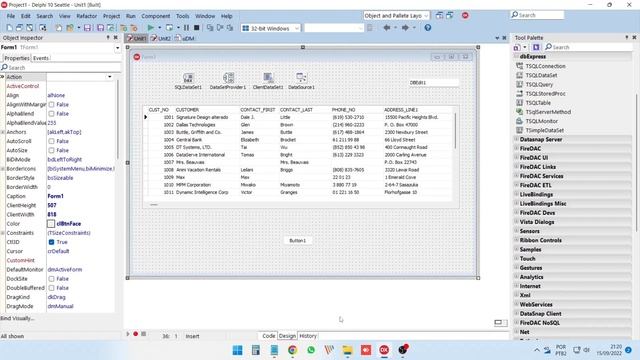Click Button1 on the form designer
This screenshot has height=360, width=640.
coord(298,240)
